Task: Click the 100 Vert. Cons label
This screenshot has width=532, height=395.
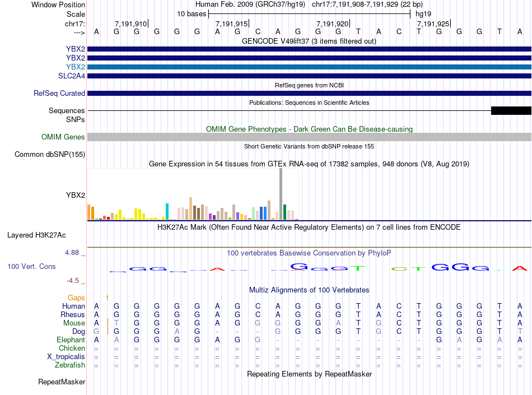Action: 31,266
